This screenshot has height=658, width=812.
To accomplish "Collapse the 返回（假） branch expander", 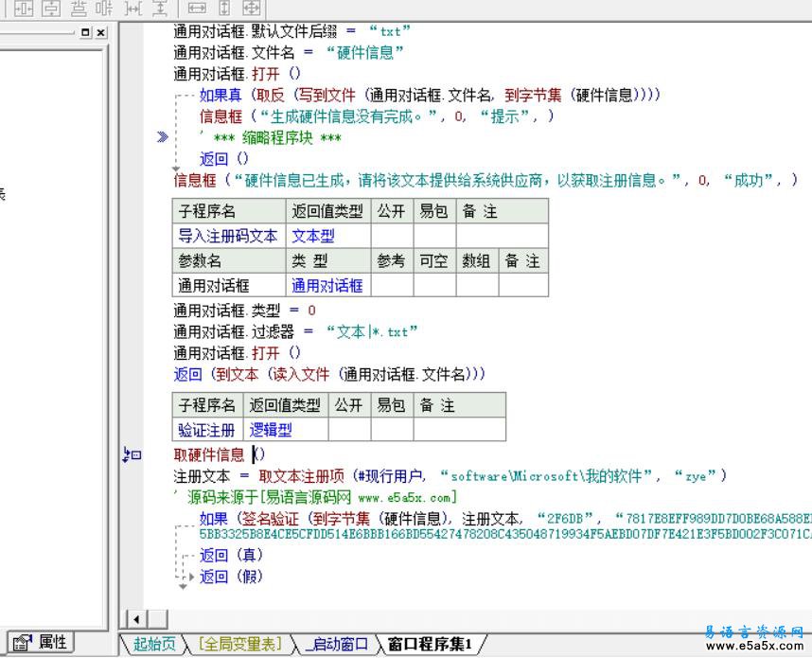I will [x=190, y=576].
